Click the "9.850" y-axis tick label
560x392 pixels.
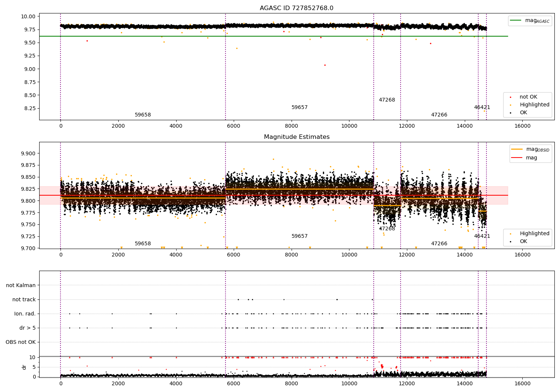[x=28, y=177]
